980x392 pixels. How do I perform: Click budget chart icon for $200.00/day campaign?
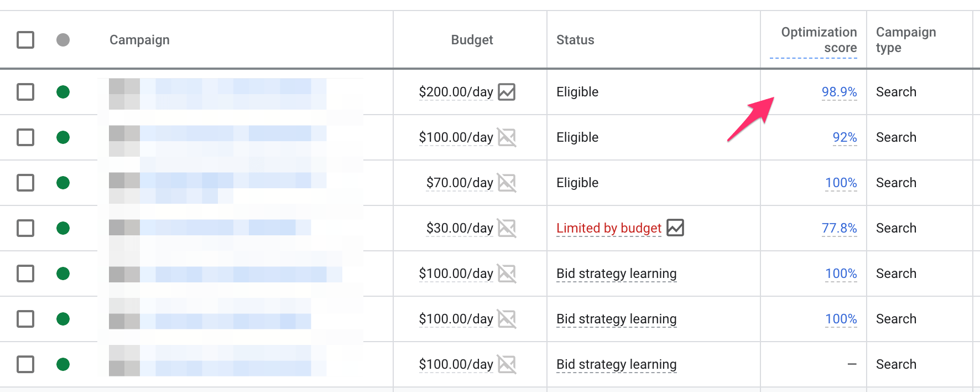(506, 92)
